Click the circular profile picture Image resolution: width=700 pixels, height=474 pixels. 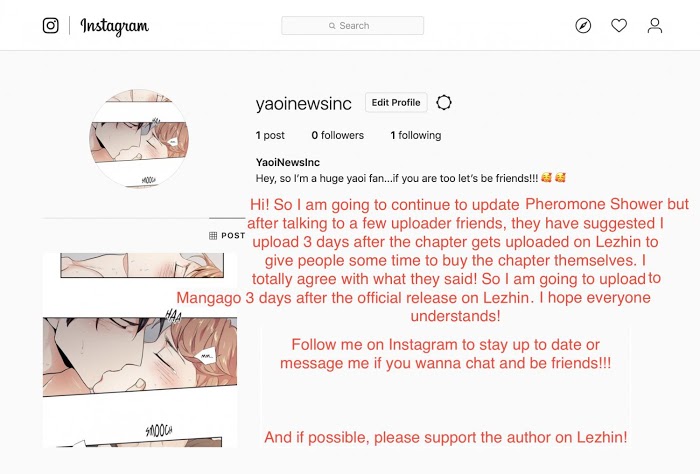(139, 138)
